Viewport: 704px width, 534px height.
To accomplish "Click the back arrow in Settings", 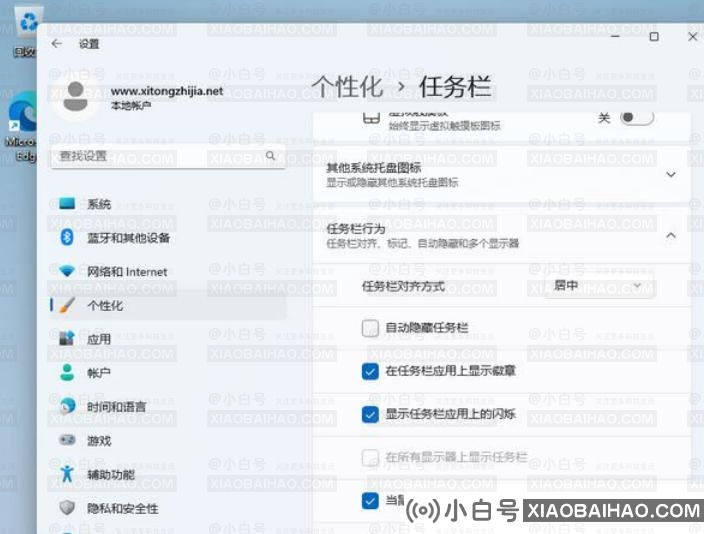I will tap(56, 44).
